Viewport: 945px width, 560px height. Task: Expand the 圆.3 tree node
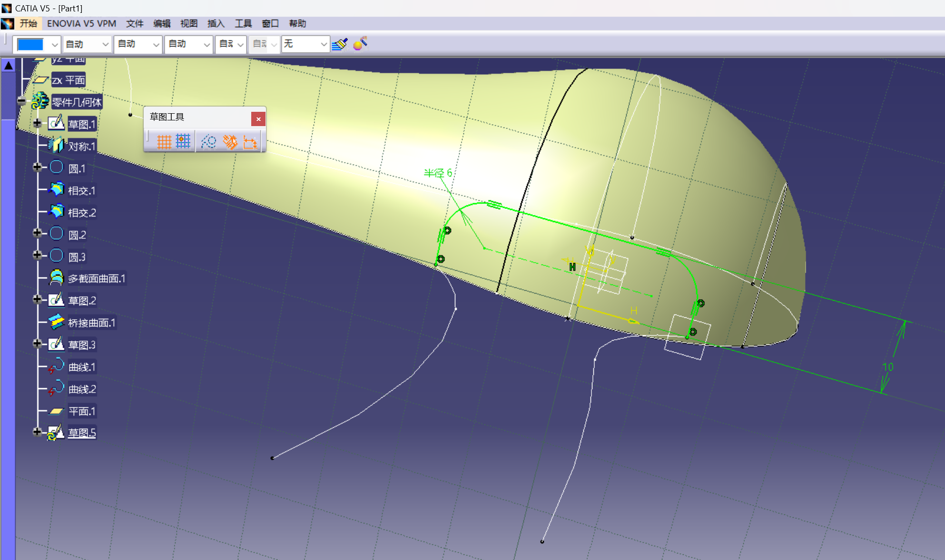pyautogui.click(x=37, y=255)
